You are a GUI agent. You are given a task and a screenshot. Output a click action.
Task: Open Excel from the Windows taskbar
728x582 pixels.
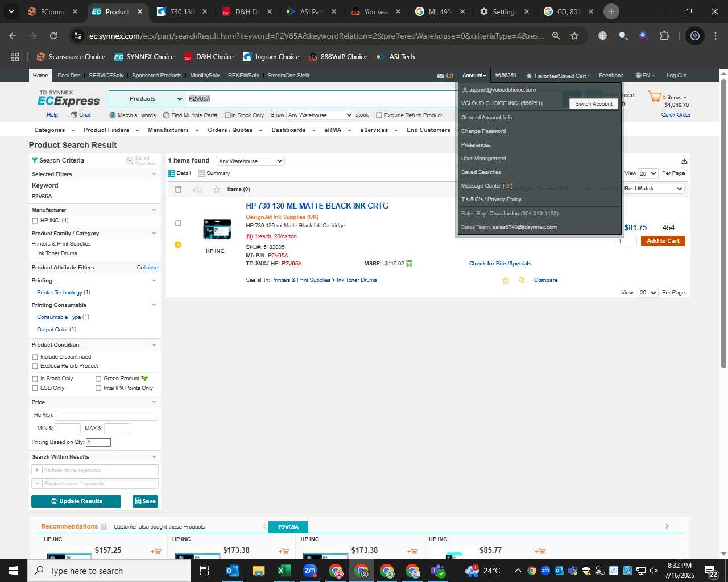[284, 571]
